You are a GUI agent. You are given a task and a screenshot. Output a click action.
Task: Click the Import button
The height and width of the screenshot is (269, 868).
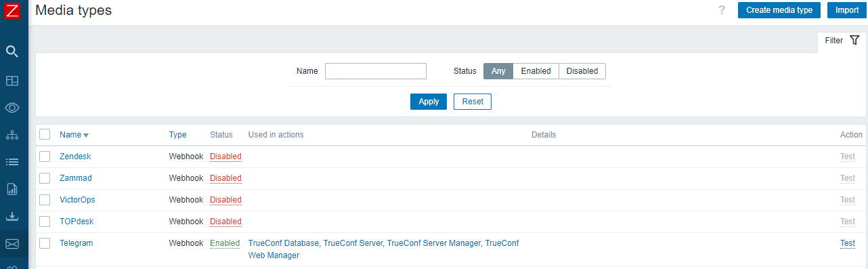coord(847,10)
